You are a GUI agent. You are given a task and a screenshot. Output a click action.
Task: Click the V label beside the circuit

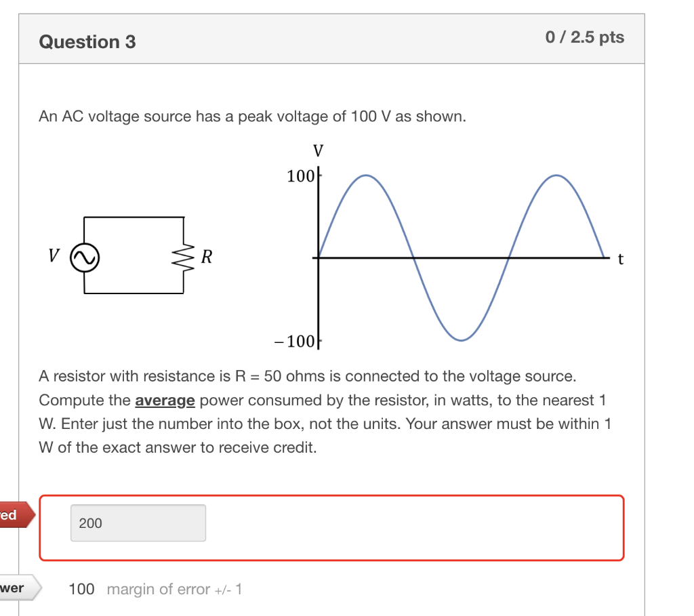click(53, 256)
